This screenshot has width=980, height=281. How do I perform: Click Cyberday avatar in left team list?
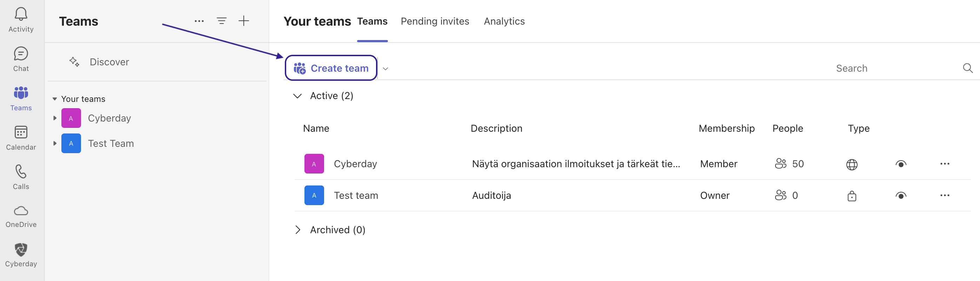coord(71,118)
